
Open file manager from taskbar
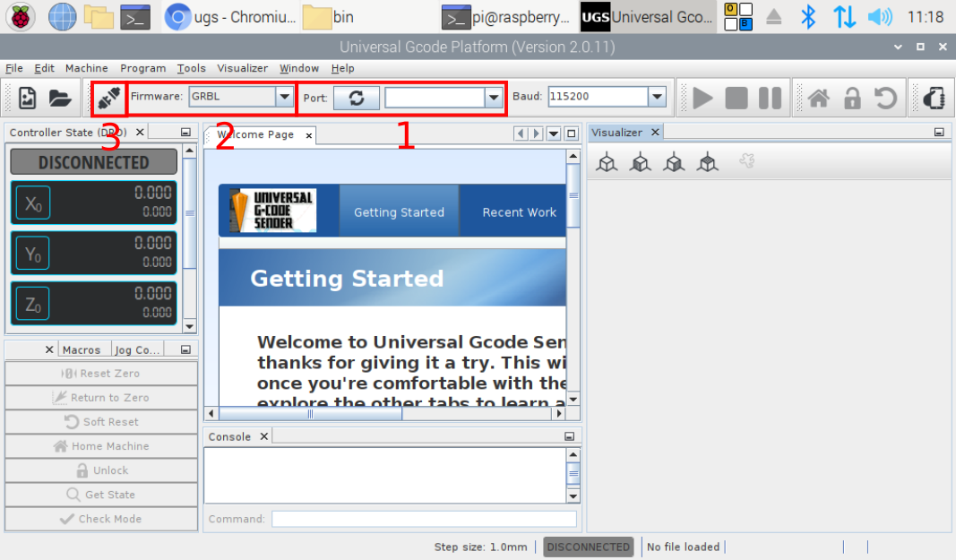99,17
